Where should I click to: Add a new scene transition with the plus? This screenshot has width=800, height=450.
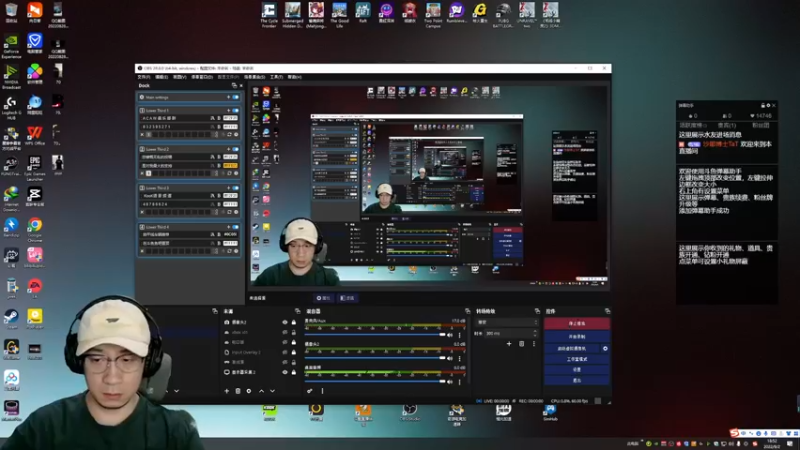[509, 344]
